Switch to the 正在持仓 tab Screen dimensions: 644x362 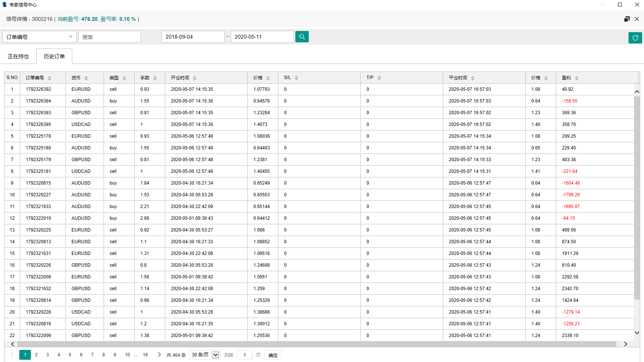tap(18, 56)
